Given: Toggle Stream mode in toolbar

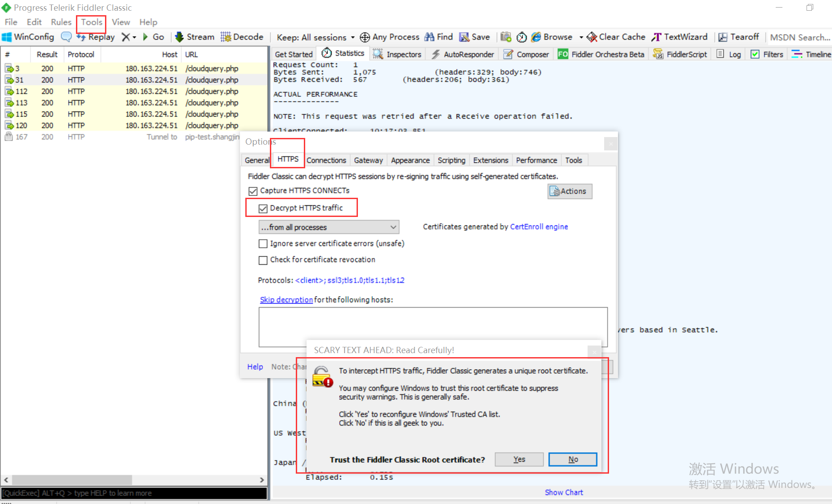Looking at the screenshot, I should (x=194, y=37).
